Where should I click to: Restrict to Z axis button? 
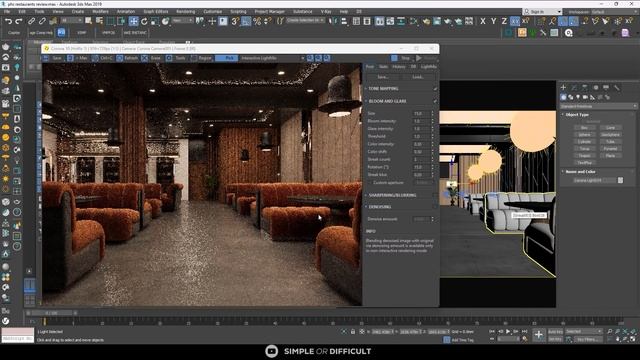[x=504, y=21]
